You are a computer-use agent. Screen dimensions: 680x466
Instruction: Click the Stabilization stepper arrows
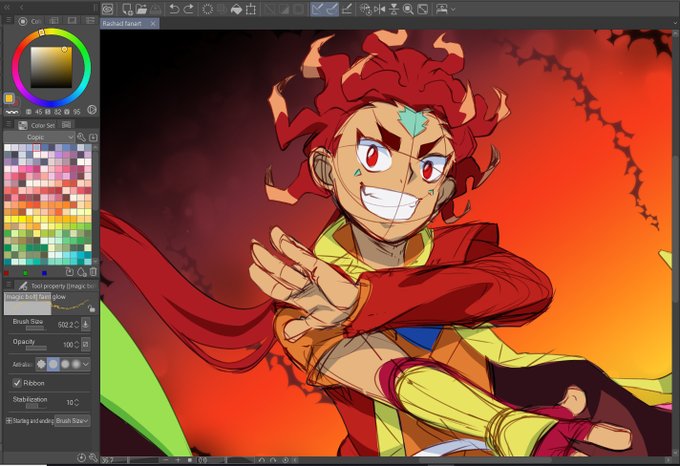[x=77, y=402]
